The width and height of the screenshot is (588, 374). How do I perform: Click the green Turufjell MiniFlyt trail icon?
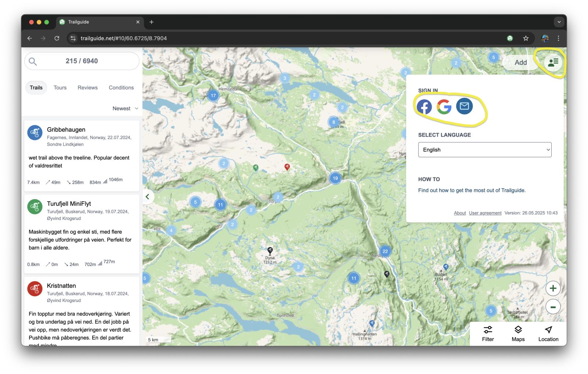tap(35, 206)
